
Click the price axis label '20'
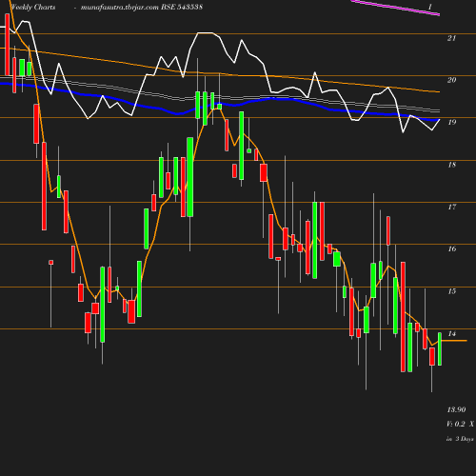point(451,80)
